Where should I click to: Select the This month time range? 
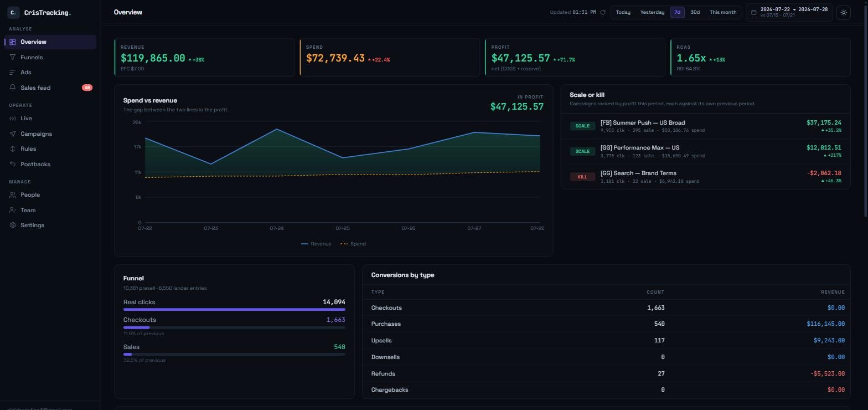coord(723,12)
